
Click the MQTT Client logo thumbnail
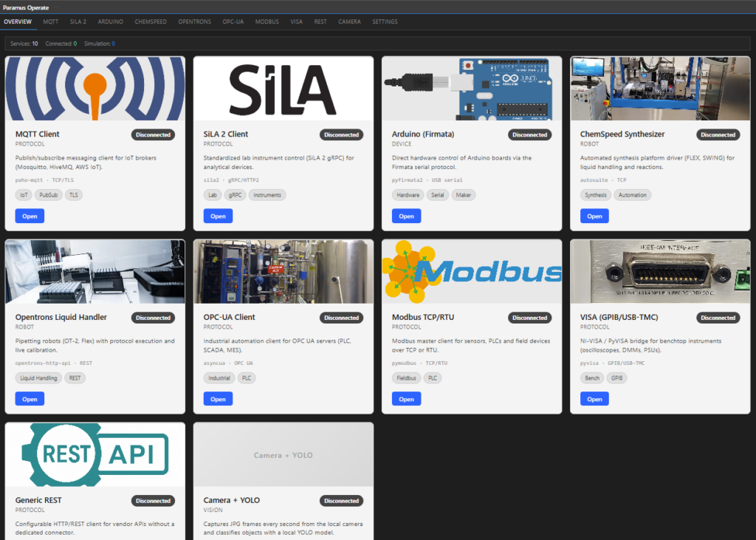tap(95, 89)
